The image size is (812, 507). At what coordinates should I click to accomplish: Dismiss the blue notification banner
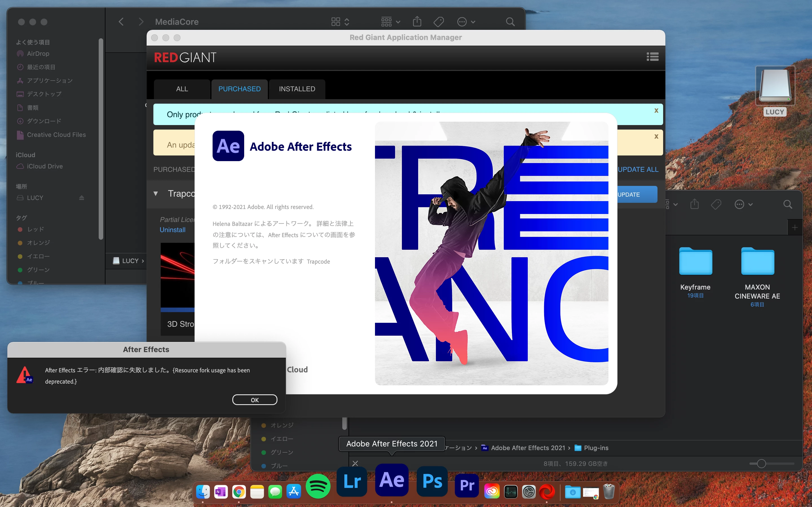[x=656, y=111]
